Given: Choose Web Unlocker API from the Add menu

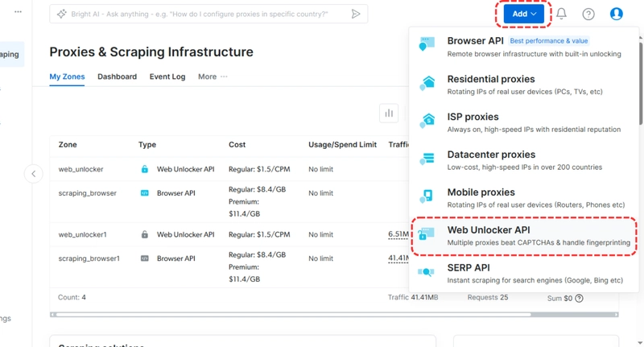Looking at the screenshot, I should pyautogui.click(x=524, y=236).
